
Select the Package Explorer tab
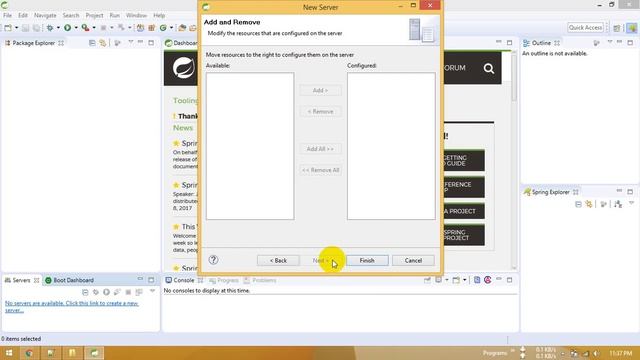[x=33, y=43]
